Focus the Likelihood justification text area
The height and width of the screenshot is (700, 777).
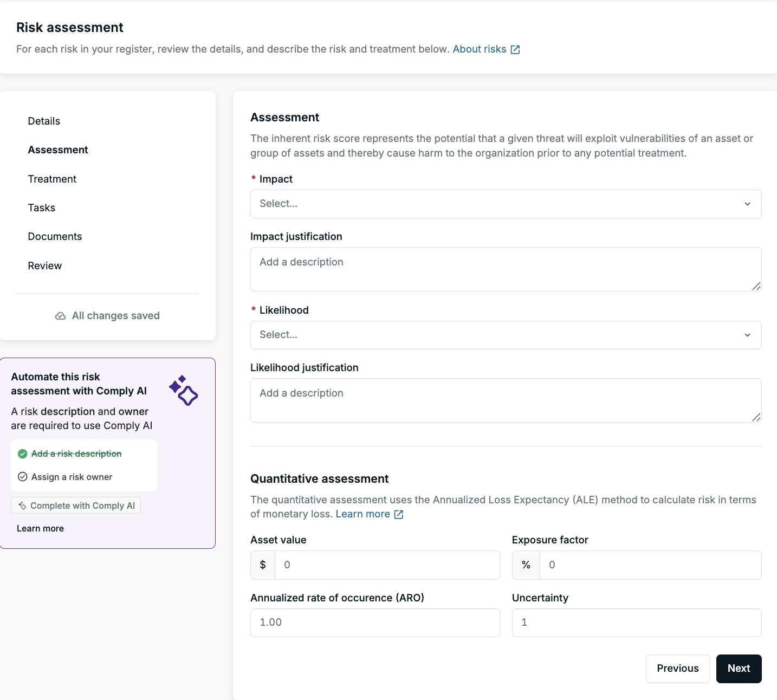(506, 400)
